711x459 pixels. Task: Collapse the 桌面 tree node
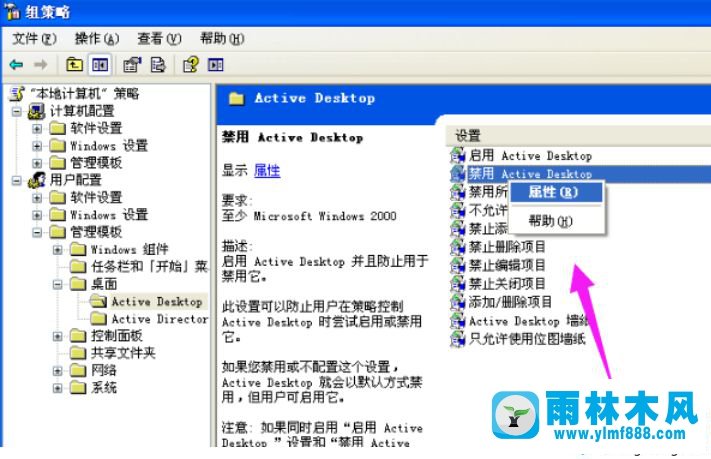coord(58,284)
